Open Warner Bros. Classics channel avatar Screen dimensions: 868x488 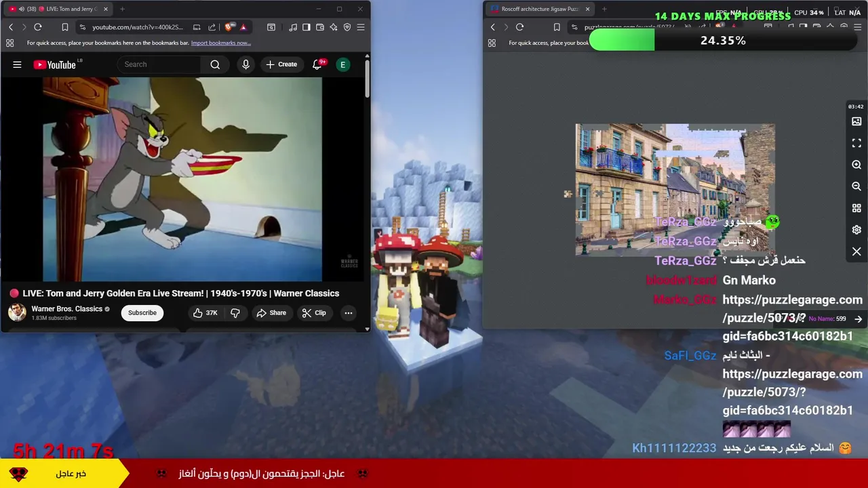17,312
